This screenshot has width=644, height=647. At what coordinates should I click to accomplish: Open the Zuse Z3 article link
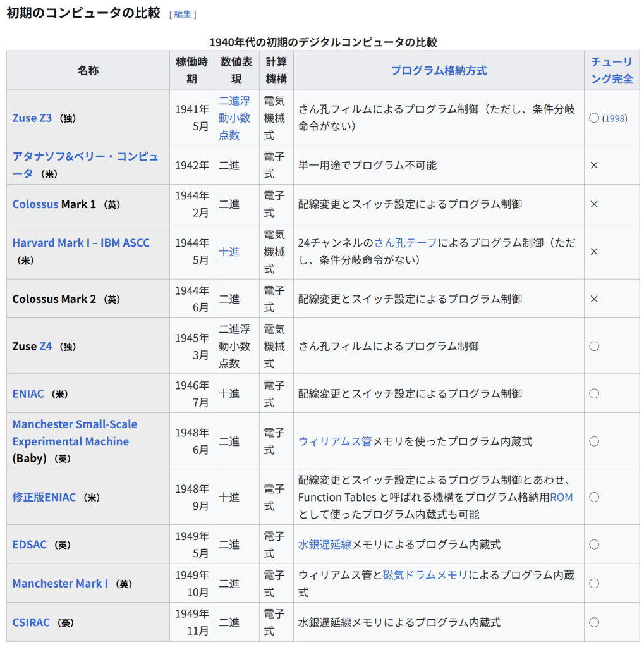point(32,118)
